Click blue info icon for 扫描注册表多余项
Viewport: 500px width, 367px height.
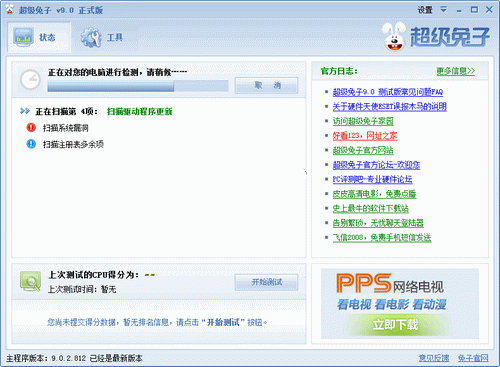[x=31, y=144]
